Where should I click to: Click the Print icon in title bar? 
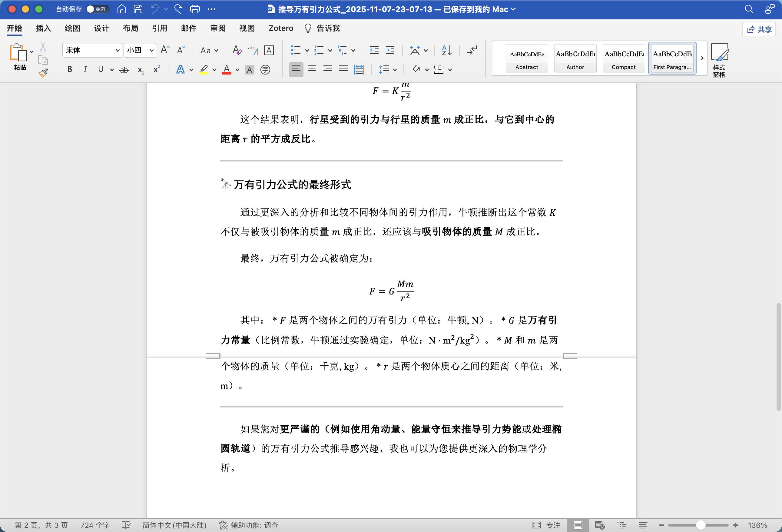[195, 9]
